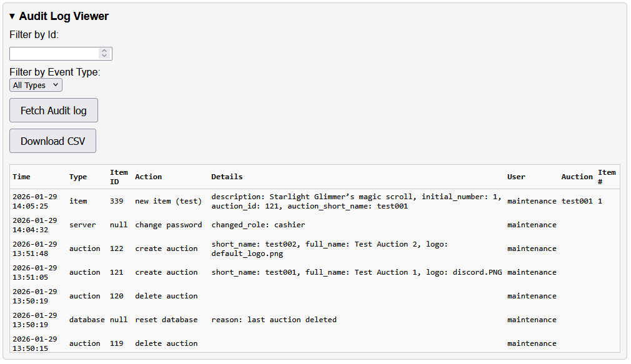Viewport: 631px width, 364px height.
Task: Select the Action column header
Action: (x=147, y=177)
